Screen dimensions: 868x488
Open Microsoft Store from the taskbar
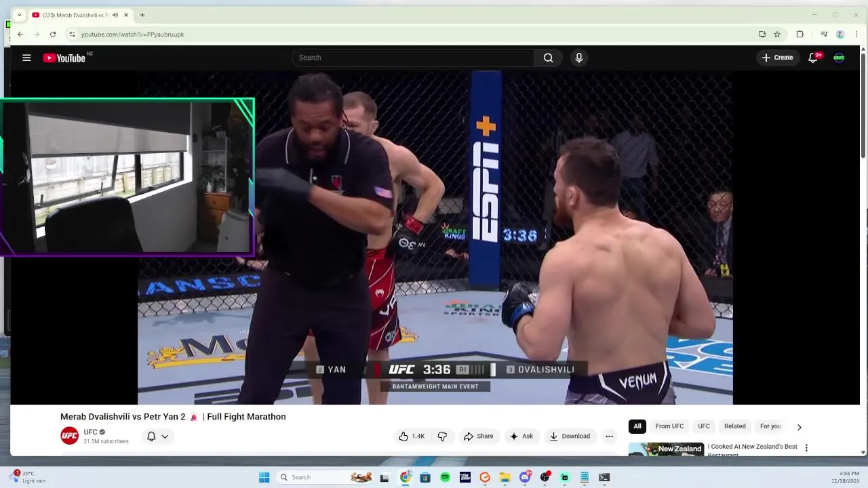coord(425,477)
